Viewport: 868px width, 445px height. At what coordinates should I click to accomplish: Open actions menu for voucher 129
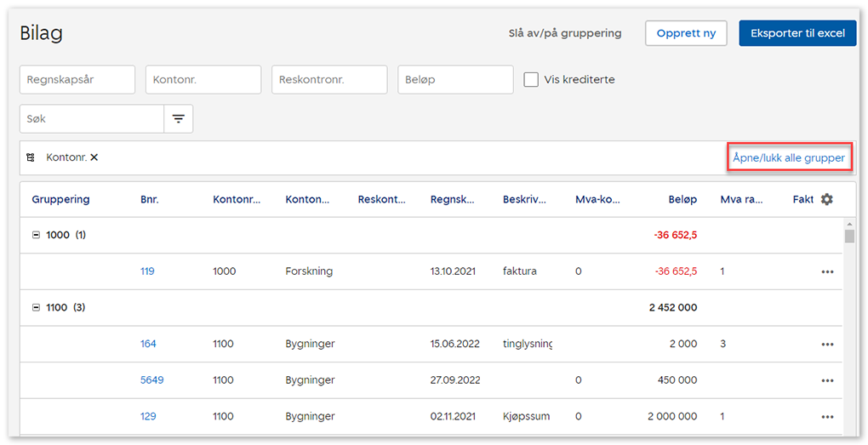[x=826, y=417]
